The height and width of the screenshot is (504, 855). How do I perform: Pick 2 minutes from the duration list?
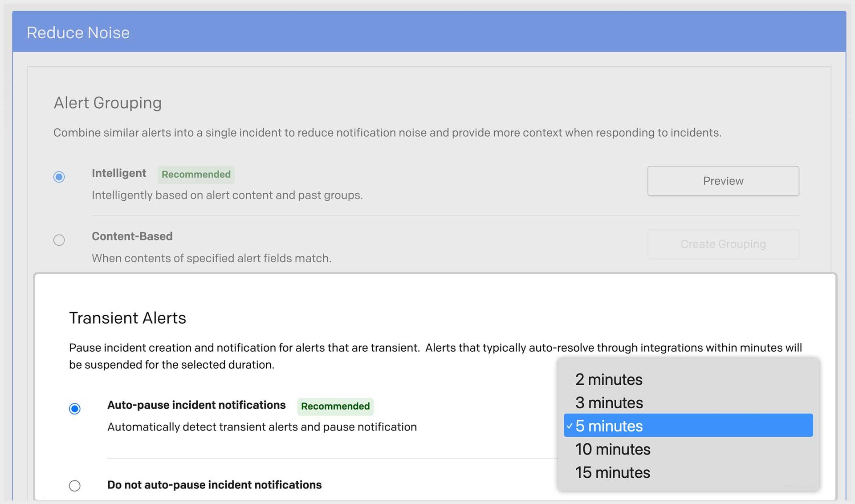(x=609, y=379)
